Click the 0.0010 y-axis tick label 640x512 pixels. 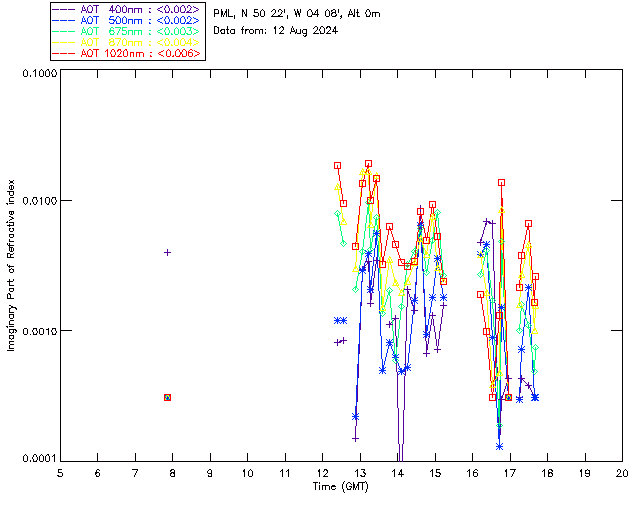point(38,331)
